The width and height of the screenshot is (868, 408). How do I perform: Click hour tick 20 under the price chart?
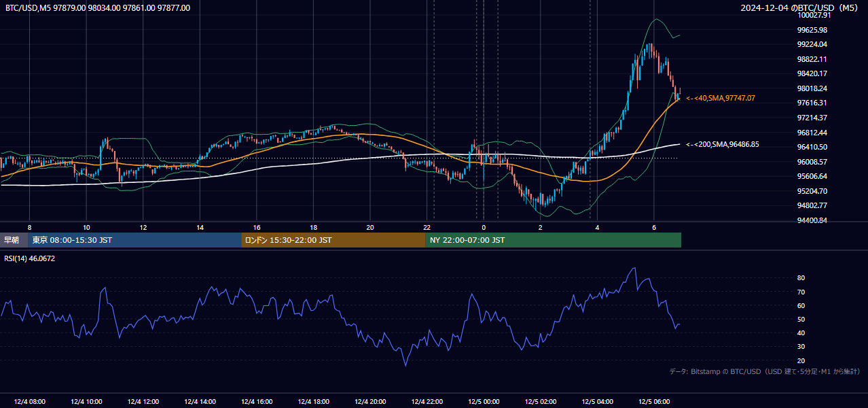(x=370, y=227)
